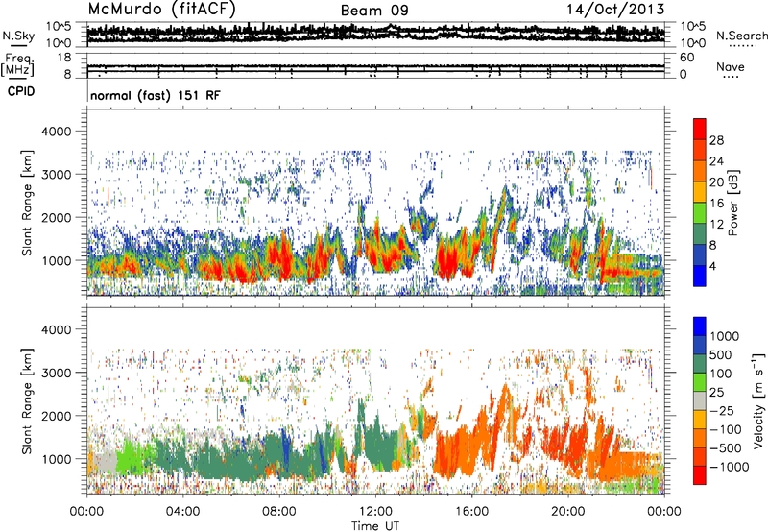The width and height of the screenshot is (768, 532).
Task: Click the Slant Range label of power panel
Action: click(x=27, y=203)
